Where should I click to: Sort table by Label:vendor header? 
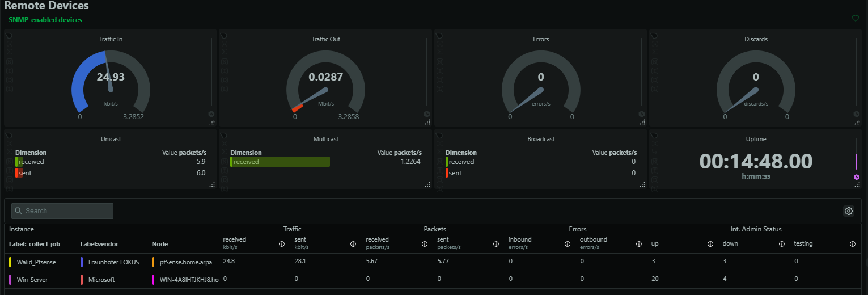click(99, 244)
